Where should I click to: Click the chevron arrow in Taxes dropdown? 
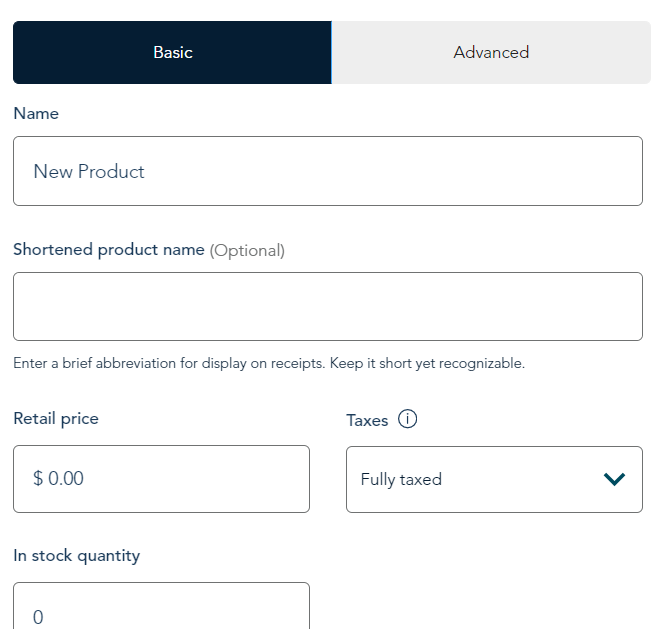[614, 479]
